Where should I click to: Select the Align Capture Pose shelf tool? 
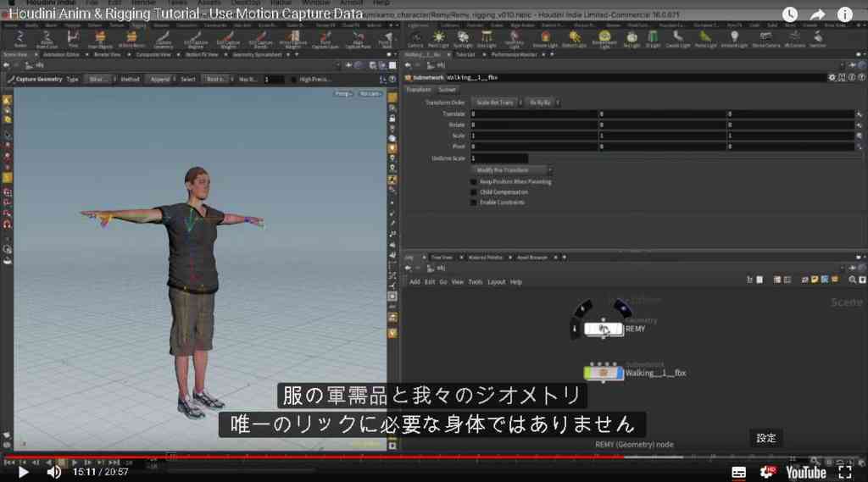coord(358,39)
